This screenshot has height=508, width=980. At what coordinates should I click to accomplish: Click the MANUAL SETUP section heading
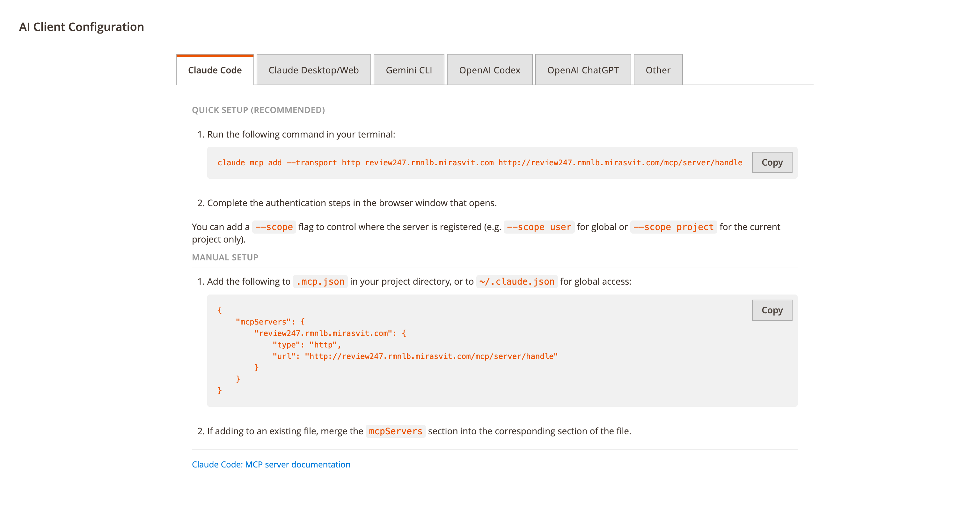coord(225,257)
